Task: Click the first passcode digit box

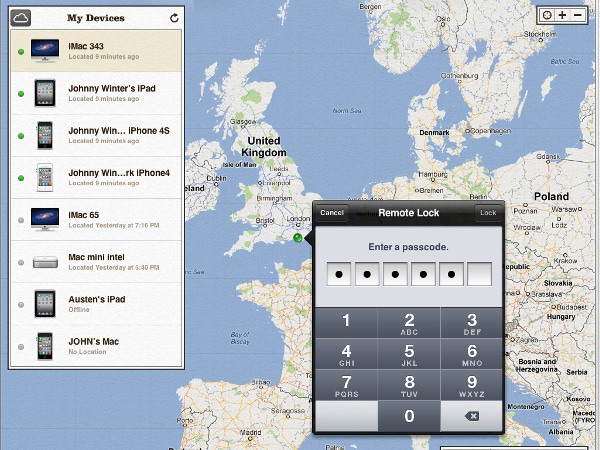Action: (x=339, y=274)
